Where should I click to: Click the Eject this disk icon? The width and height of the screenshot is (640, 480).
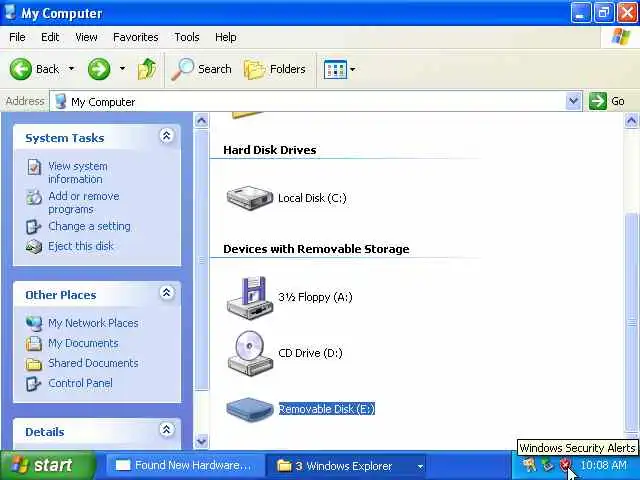coord(34,247)
